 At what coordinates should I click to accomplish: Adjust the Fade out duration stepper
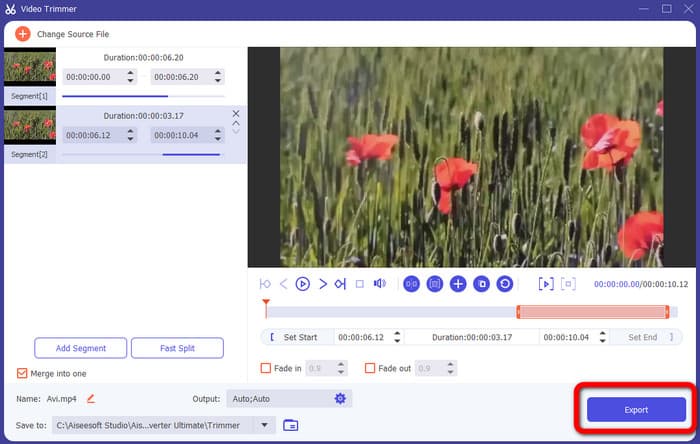point(450,368)
